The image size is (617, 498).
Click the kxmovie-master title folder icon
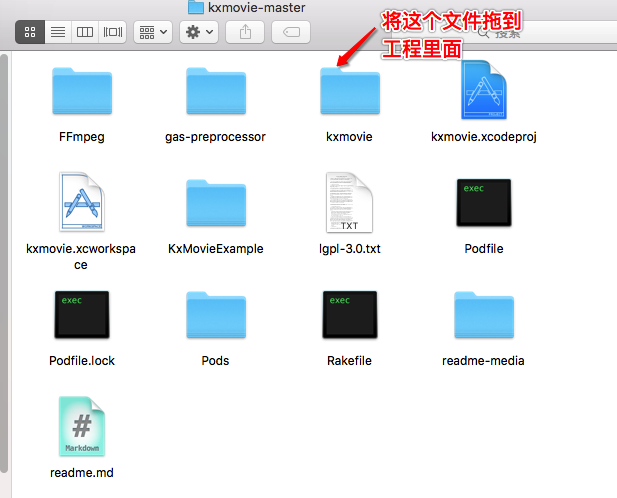pos(196,7)
